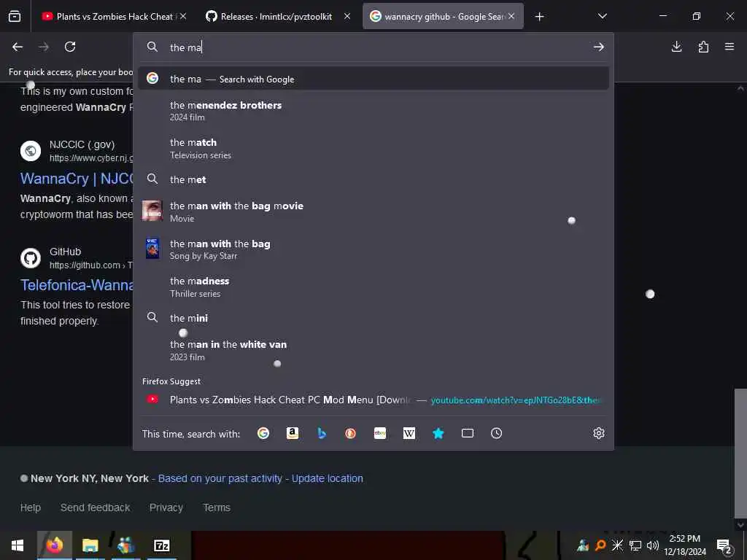Choose 'the menendez brothers' suggestion
Image resolution: width=747 pixels, height=560 pixels.
373,111
